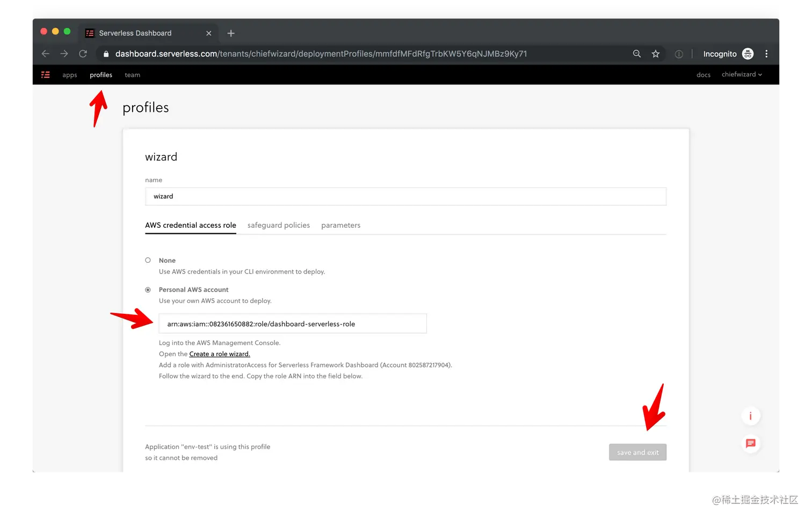812x519 pixels.
Task: Click the browser address bar URL
Action: pyautogui.click(x=321, y=54)
